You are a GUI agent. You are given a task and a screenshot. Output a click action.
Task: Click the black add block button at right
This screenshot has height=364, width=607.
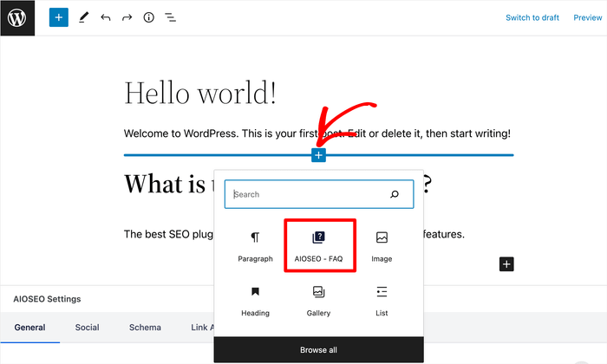pyautogui.click(x=506, y=264)
